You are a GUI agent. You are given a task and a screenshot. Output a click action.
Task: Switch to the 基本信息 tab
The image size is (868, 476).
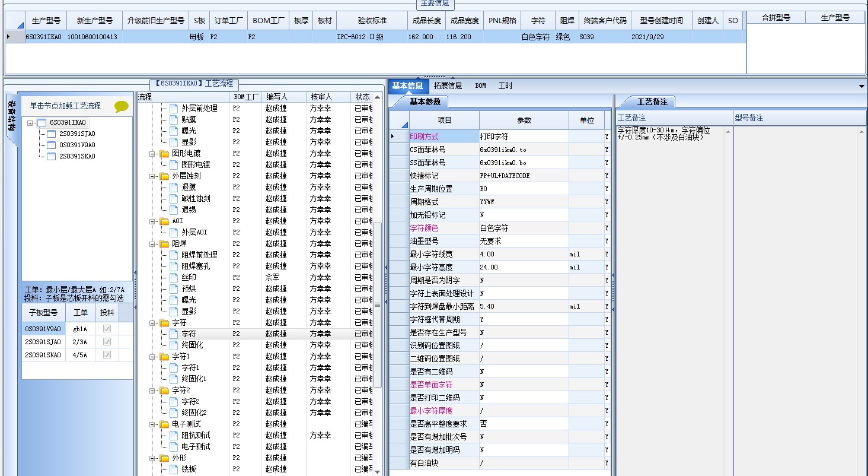click(x=407, y=86)
